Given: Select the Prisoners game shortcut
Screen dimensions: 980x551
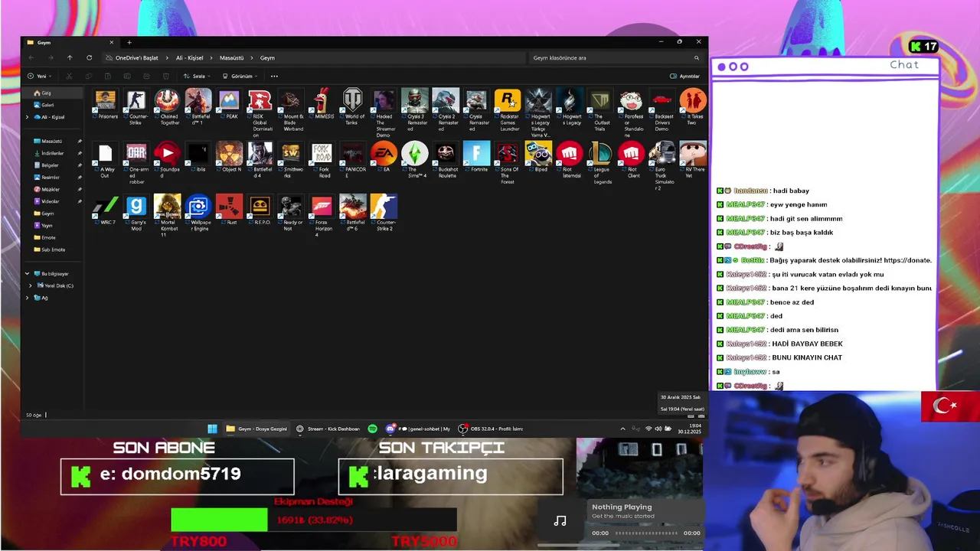Looking at the screenshot, I should [106, 105].
